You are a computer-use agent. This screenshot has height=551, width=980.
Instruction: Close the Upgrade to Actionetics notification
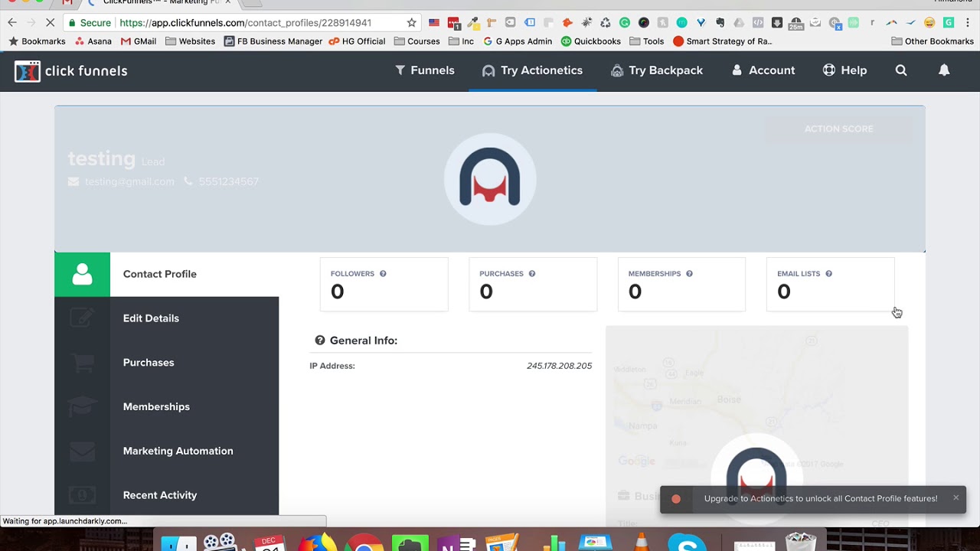tap(955, 497)
